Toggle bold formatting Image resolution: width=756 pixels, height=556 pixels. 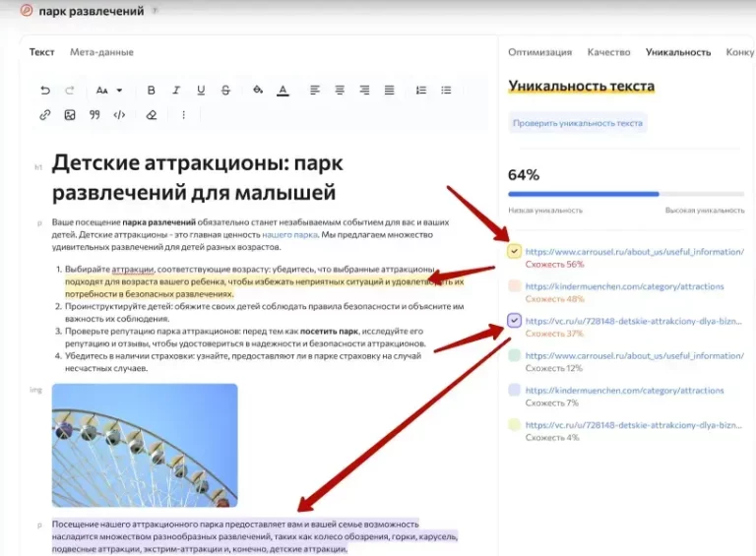click(x=151, y=91)
